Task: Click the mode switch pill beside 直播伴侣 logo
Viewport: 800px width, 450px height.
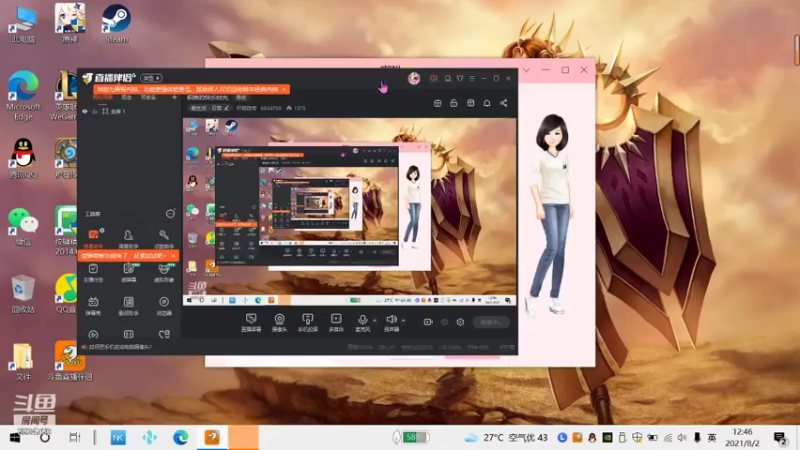Action: click(x=152, y=78)
